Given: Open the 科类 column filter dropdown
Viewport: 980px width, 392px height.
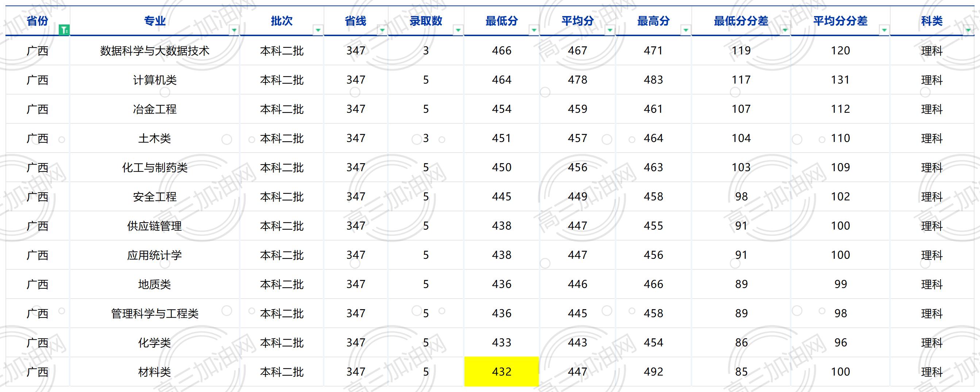Looking at the screenshot, I should (x=969, y=30).
